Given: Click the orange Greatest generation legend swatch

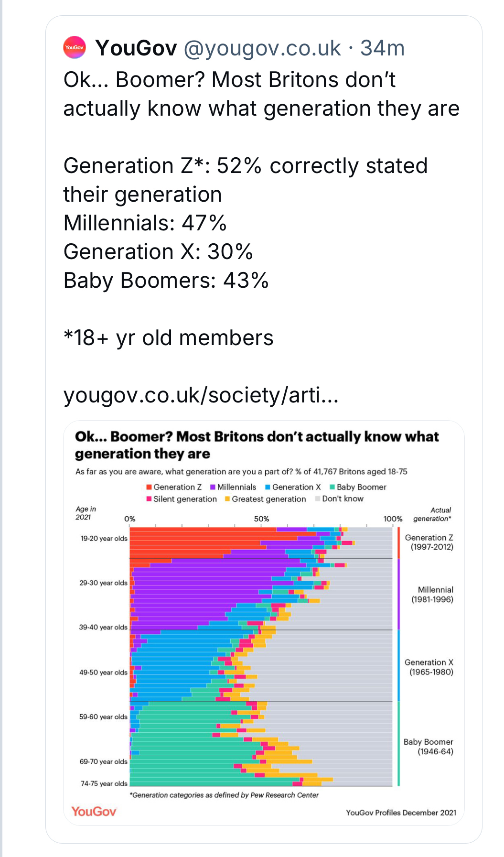Looking at the screenshot, I should 227,499.
